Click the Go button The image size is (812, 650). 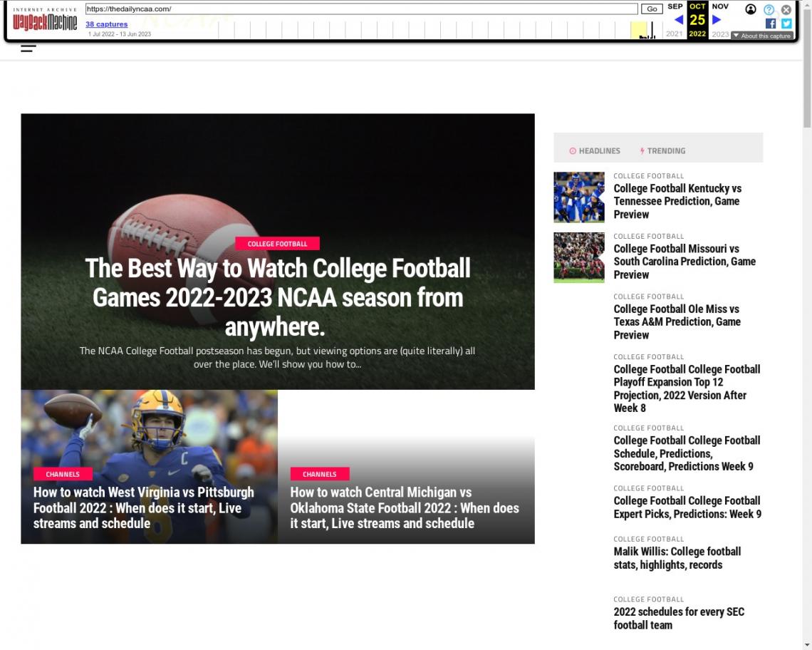[652, 9]
